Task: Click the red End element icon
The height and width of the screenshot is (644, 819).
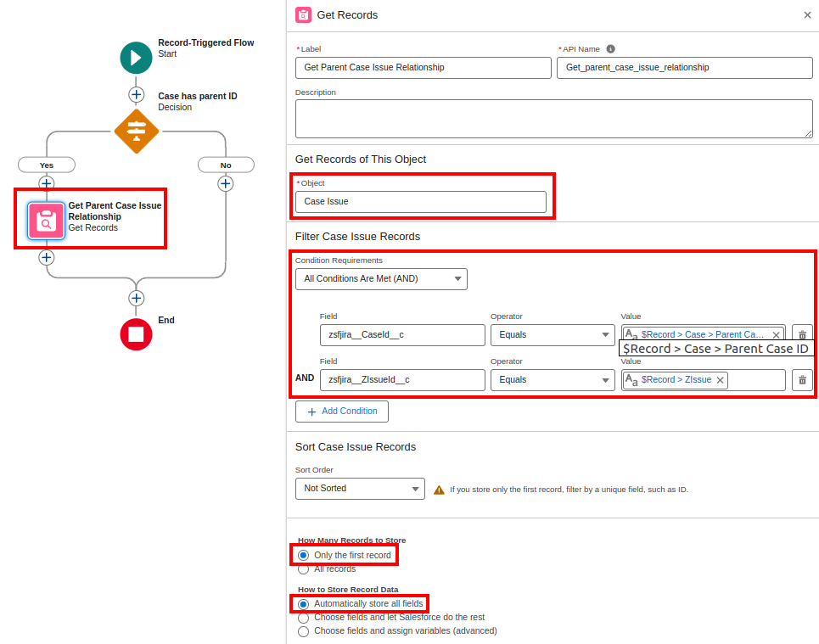Action: [136, 333]
